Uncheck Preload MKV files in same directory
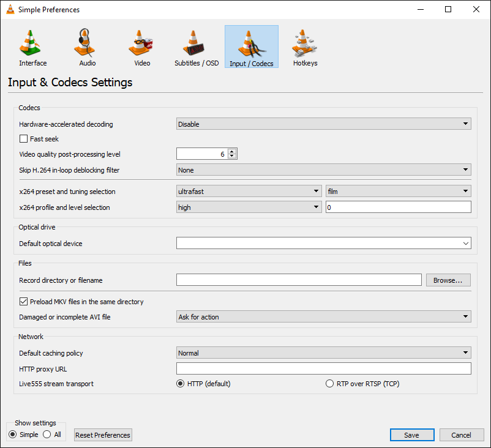Screen dimensions: 491x448 click(x=24, y=302)
